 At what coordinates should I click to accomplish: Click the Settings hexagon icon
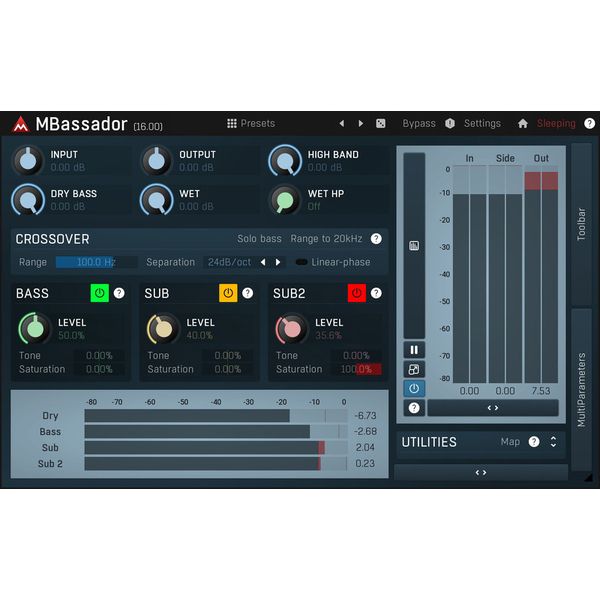[x=450, y=123]
